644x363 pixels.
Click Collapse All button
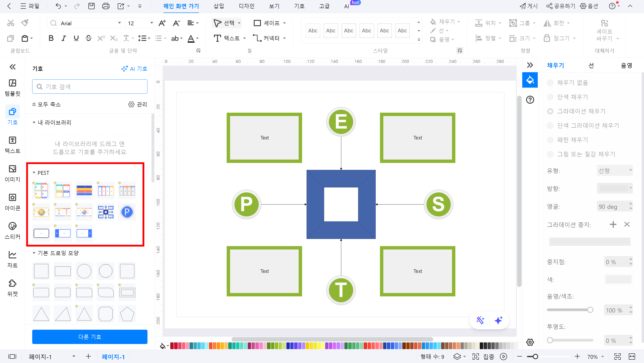(47, 104)
